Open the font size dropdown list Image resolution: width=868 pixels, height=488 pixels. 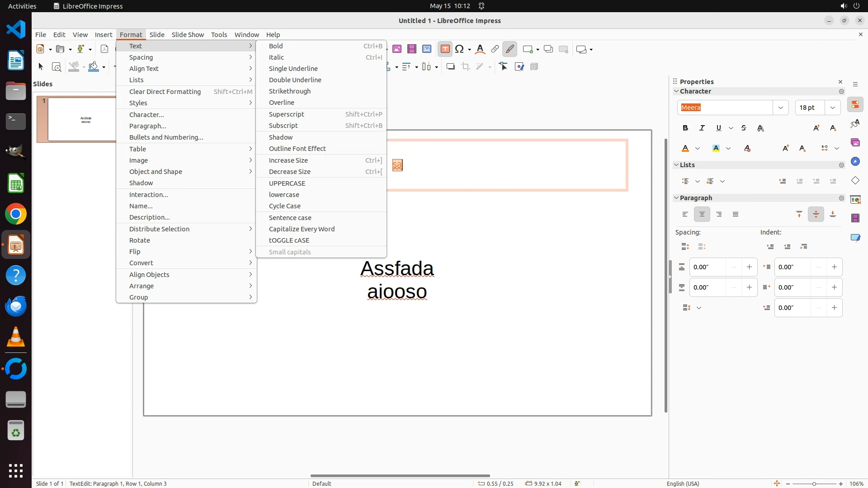pos(832,108)
